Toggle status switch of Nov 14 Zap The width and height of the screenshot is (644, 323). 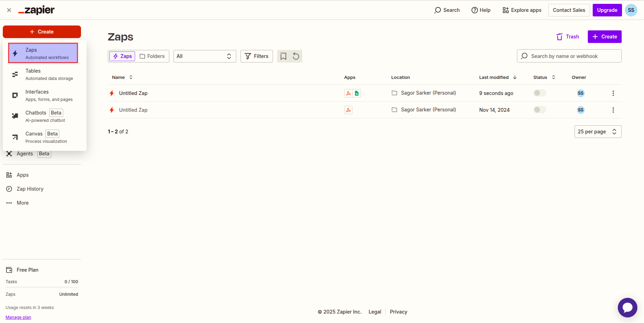click(540, 110)
